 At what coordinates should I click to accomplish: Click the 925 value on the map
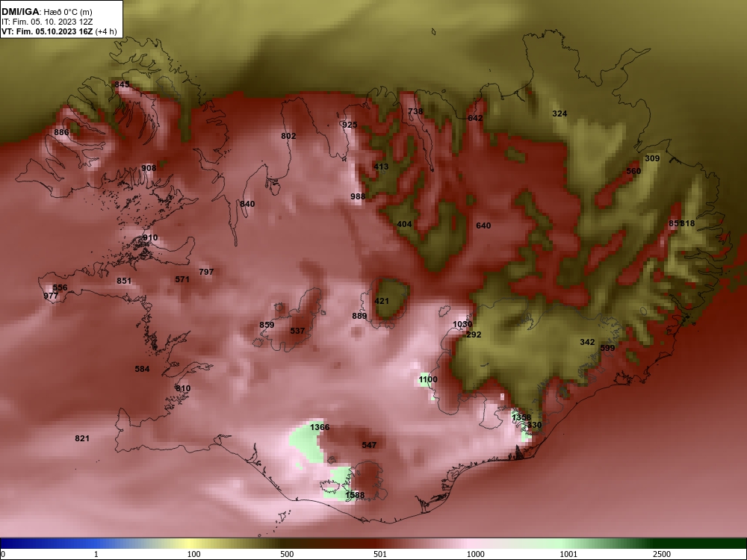(350, 125)
